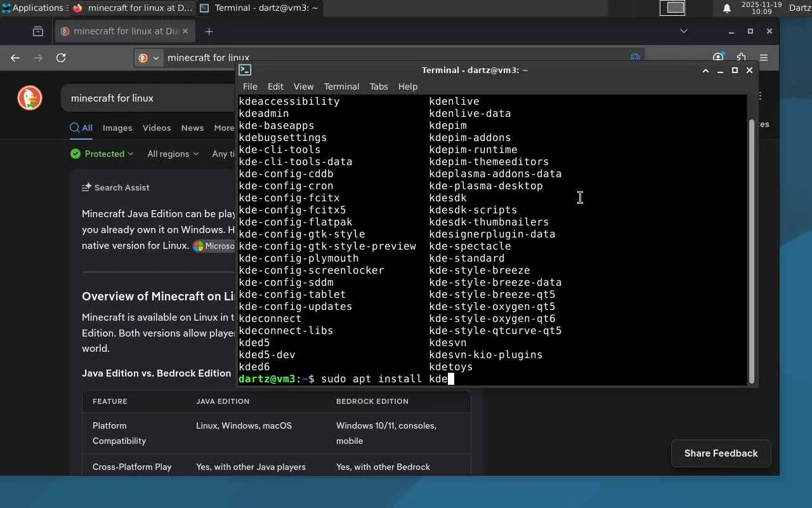812x508 pixels.
Task: Go back in the browser
Action: 15,58
